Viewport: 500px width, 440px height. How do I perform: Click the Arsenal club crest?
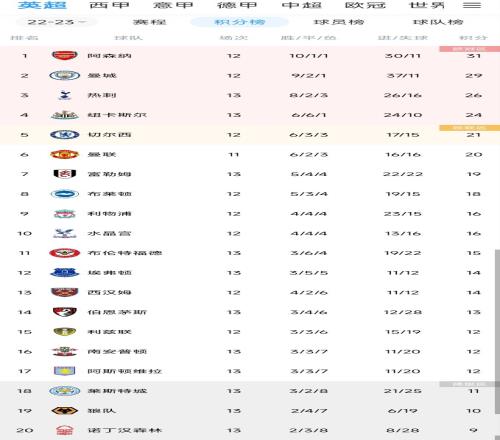(65, 55)
